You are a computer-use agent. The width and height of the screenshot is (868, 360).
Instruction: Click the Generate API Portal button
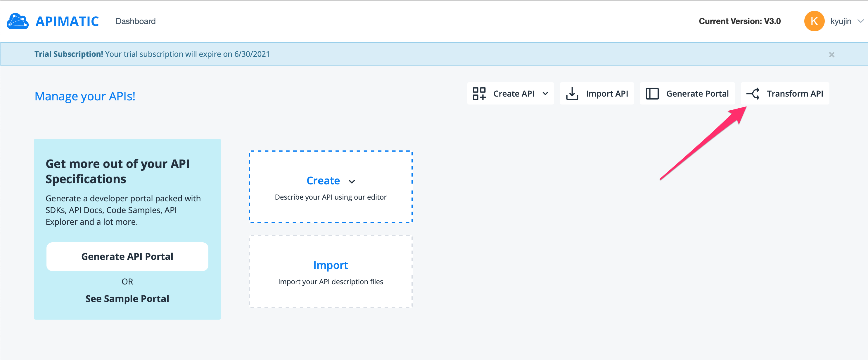[127, 256]
